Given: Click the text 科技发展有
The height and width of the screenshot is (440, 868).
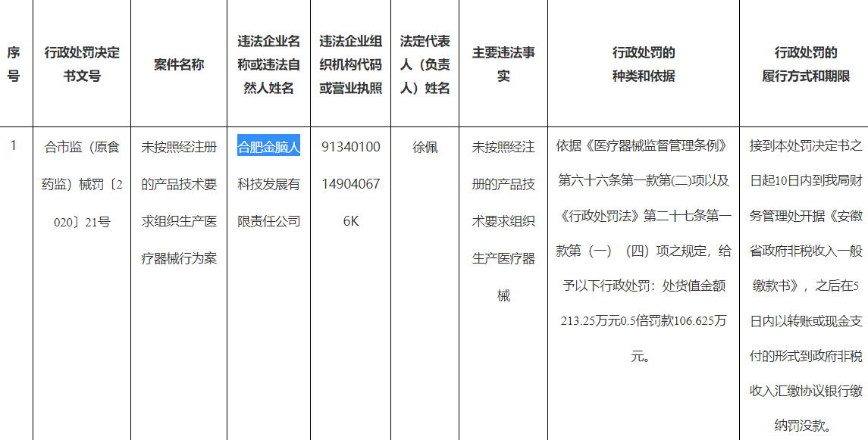Looking at the screenshot, I should click(x=268, y=184).
